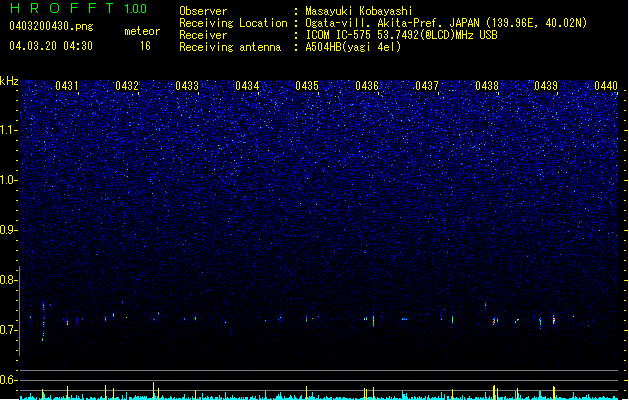The image size is (629, 400).
Task: Click the 0438 time marker
Action: coord(487,86)
